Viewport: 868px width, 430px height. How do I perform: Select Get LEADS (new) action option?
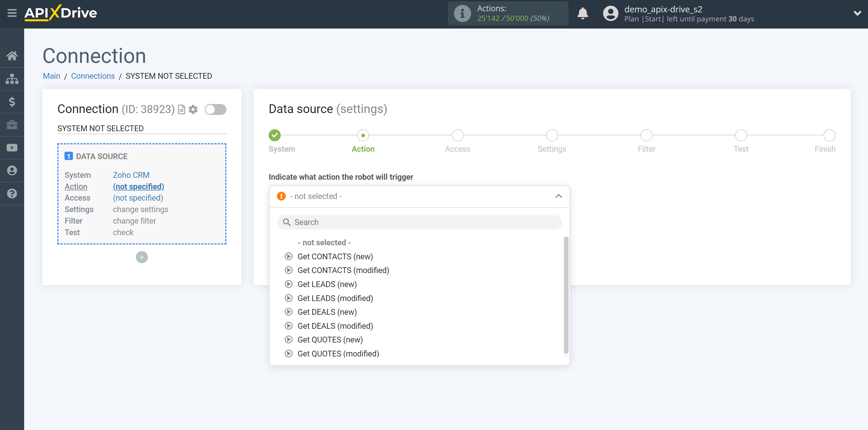pos(327,284)
